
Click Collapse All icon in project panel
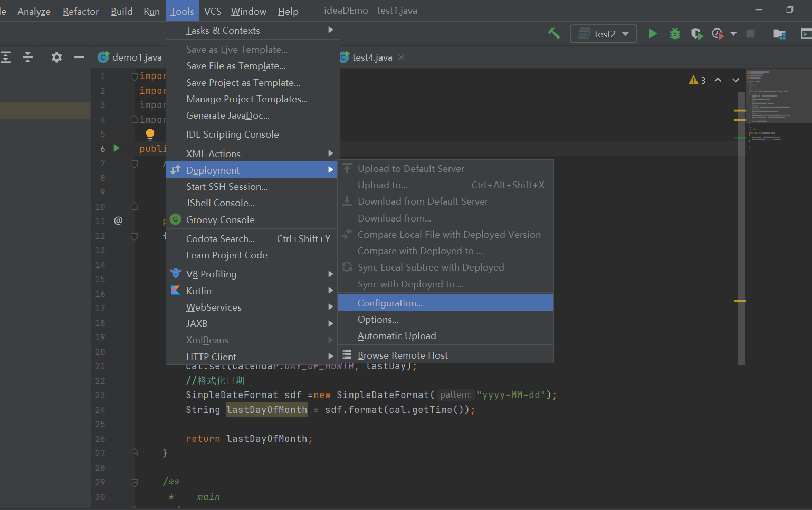28,57
